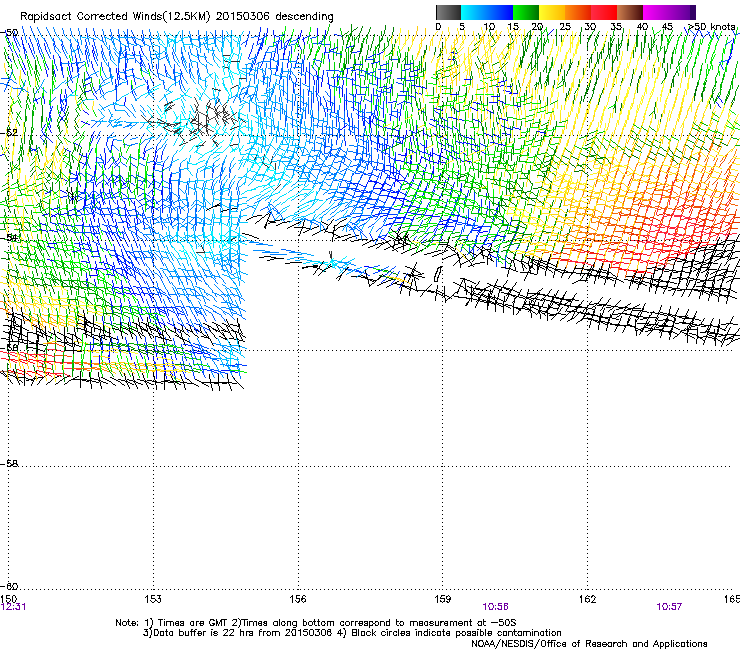This screenshot has width=740, height=650.
Task: Click the '156' longitude label
Action: [298, 599]
